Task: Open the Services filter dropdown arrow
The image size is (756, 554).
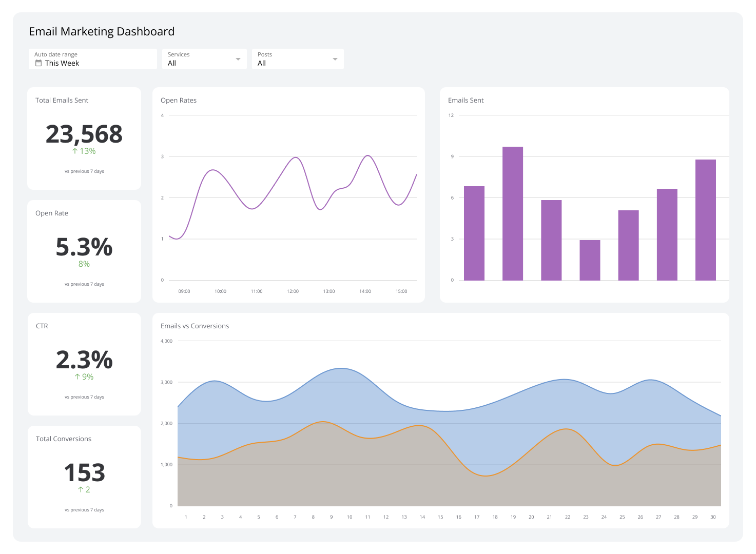Action: [238, 58]
